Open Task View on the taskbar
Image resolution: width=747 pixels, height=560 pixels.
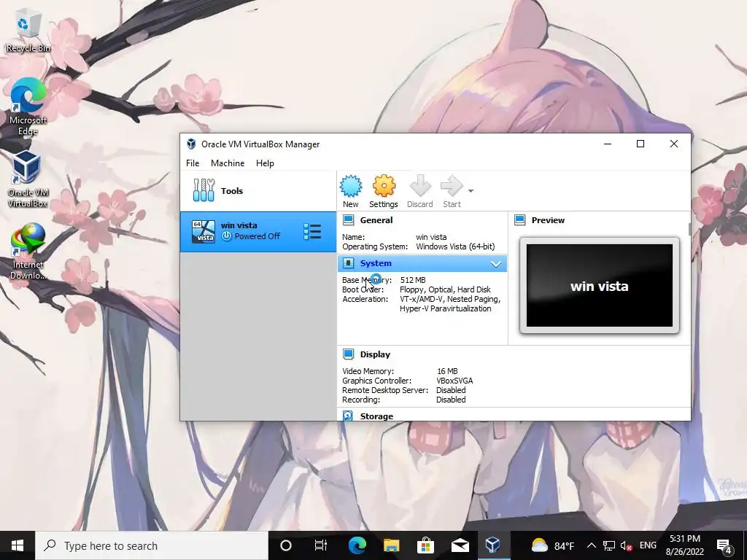(321, 545)
